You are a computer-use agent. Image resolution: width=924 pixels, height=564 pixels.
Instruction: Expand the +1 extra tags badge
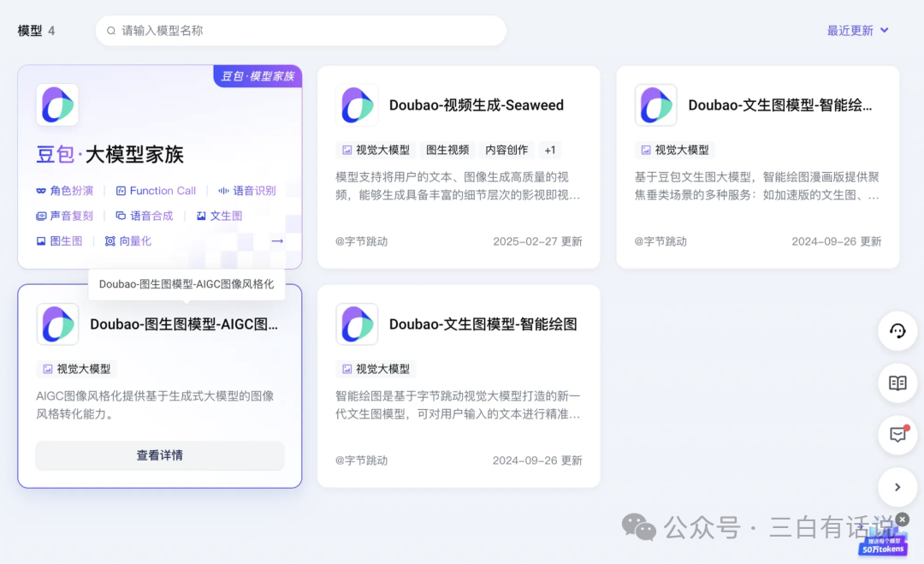tap(550, 151)
